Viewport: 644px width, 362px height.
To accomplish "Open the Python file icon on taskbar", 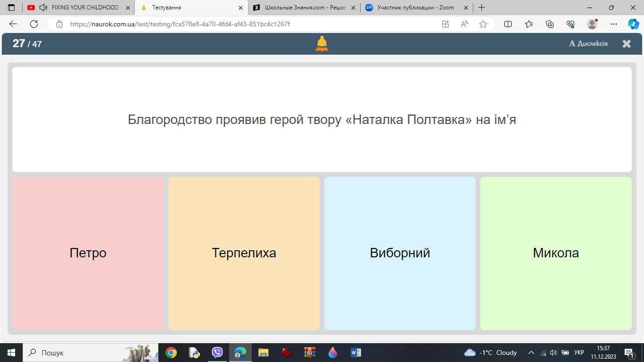I will click(x=194, y=353).
